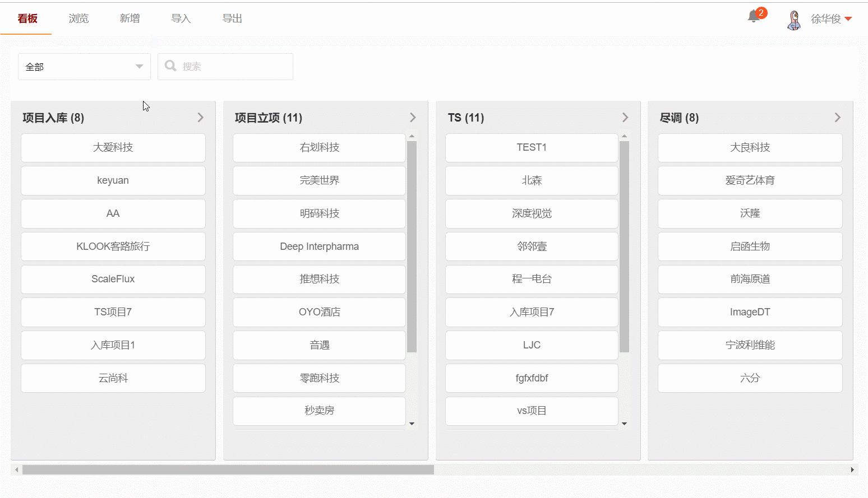Open the 启函生物 card
This screenshot has height=498, width=868.
pyautogui.click(x=750, y=246)
